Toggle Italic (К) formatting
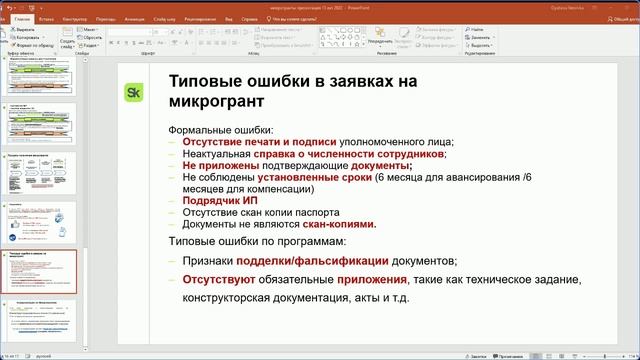This screenshot has width=640, height=360. (118, 43)
